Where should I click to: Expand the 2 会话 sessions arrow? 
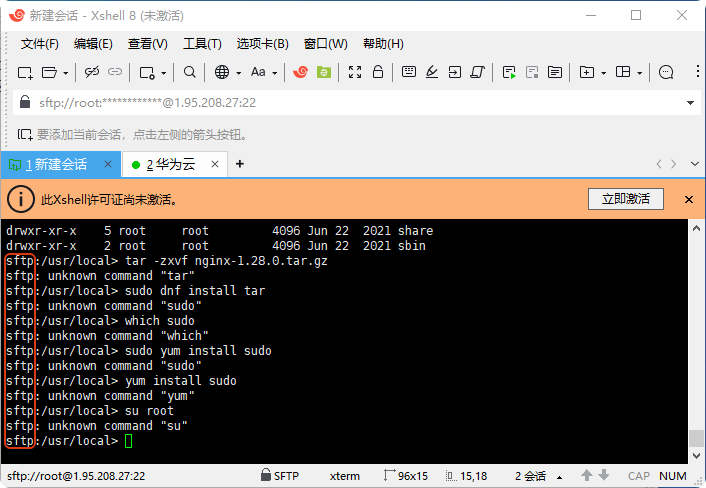[x=559, y=477]
